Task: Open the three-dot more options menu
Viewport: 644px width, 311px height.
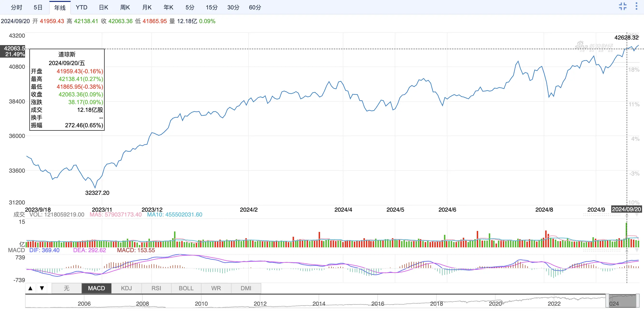Action: pyautogui.click(x=636, y=7)
